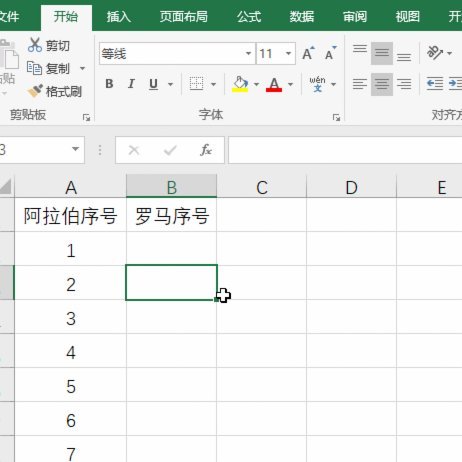The height and width of the screenshot is (462, 462).
Task: Toggle center horizontal alignment
Action: tap(382, 84)
